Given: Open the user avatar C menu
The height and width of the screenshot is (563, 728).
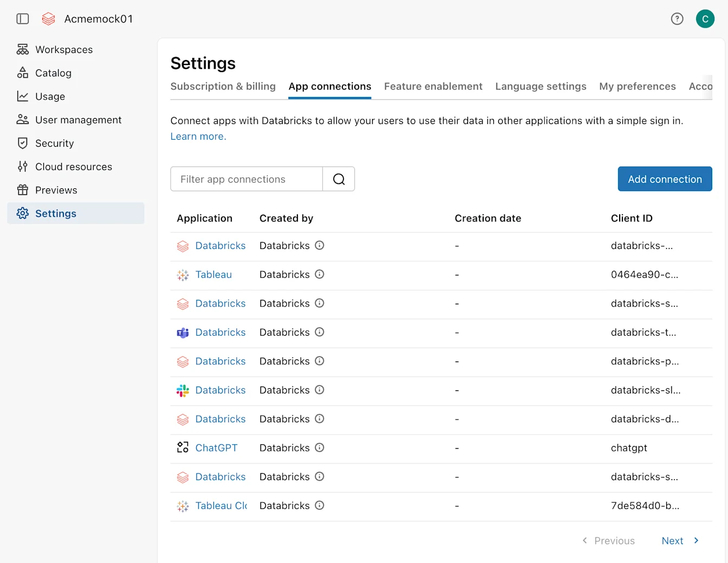Looking at the screenshot, I should [x=705, y=19].
